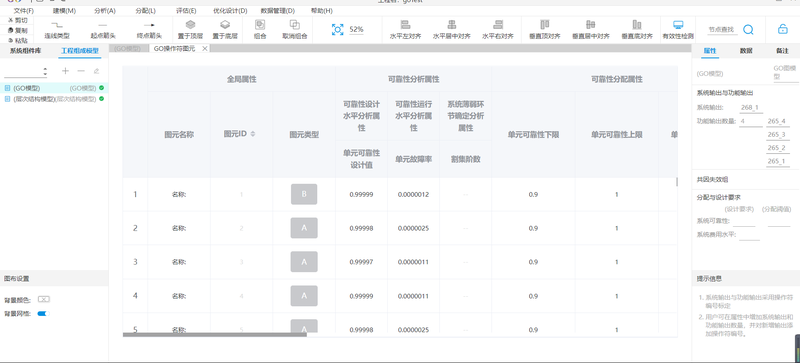Switch to the 工程组成模型 tab
Viewport: 800px width, 363px height.
click(81, 51)
